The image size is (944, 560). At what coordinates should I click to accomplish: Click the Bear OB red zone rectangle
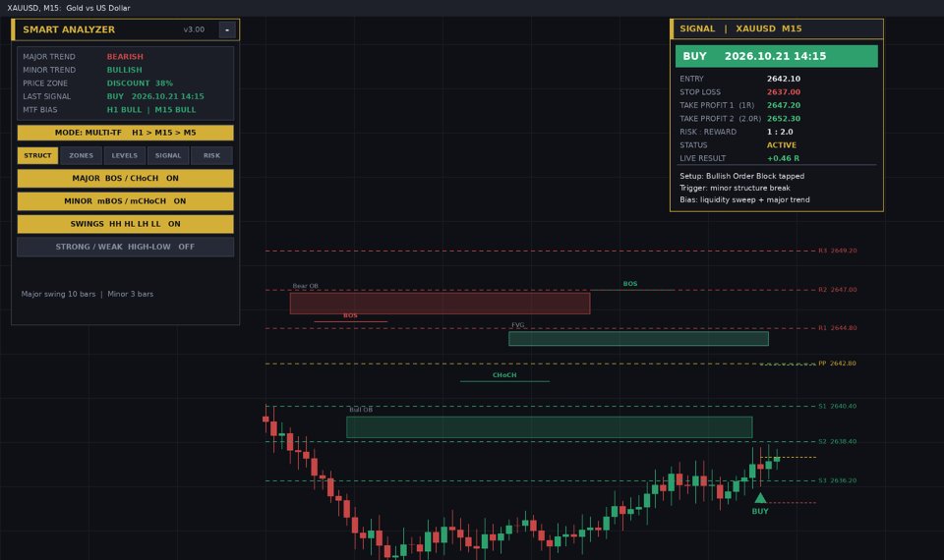(440, 304)
